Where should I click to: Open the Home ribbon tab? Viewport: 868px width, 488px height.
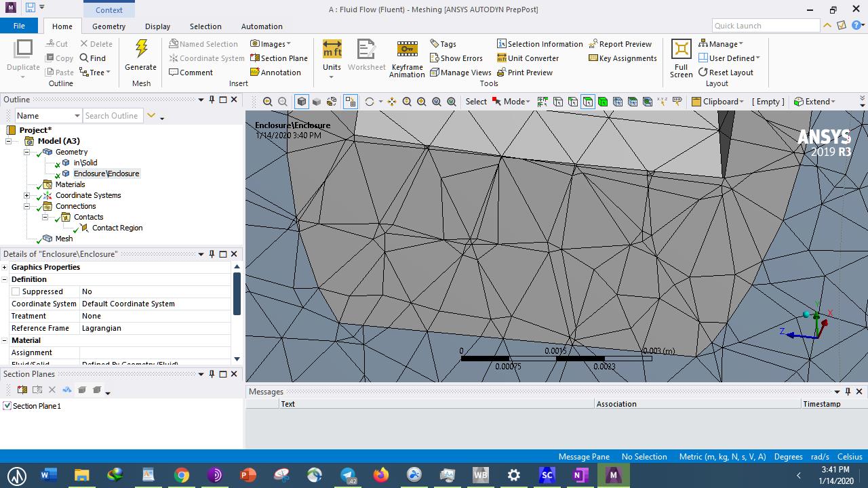(x=62, y=26)
